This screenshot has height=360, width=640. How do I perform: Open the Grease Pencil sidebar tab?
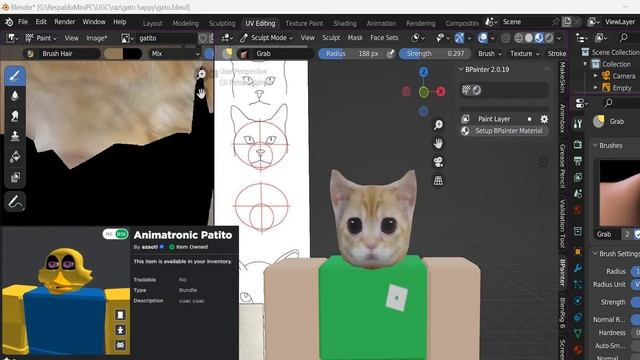563,166
